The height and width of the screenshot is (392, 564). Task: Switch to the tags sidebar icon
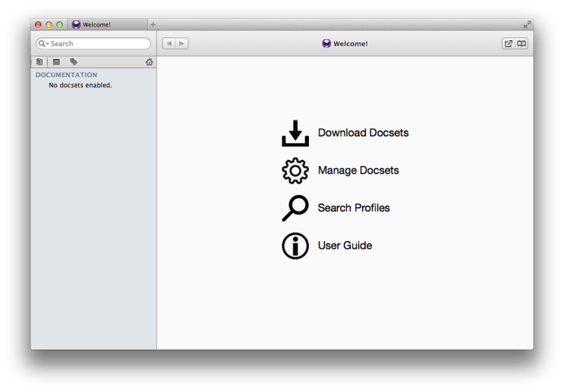click(74, 62)
